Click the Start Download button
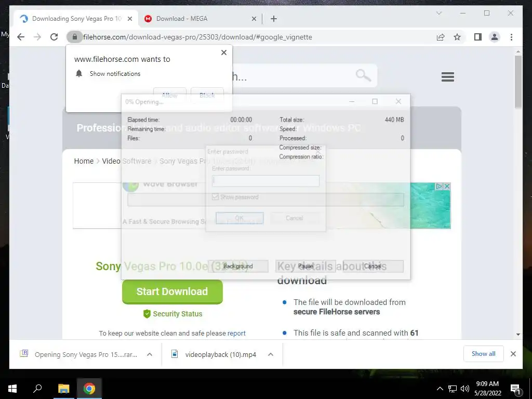532x399 pixels. pos(172,291)
